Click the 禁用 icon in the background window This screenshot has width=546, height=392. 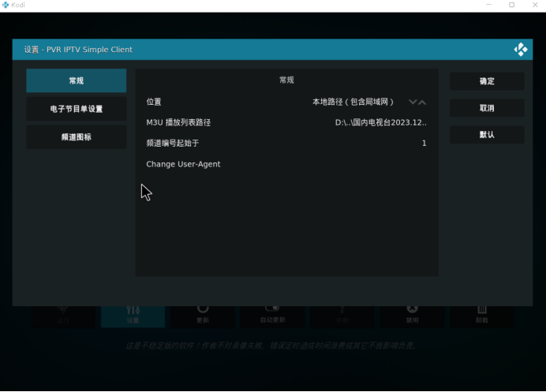point(412,315)
